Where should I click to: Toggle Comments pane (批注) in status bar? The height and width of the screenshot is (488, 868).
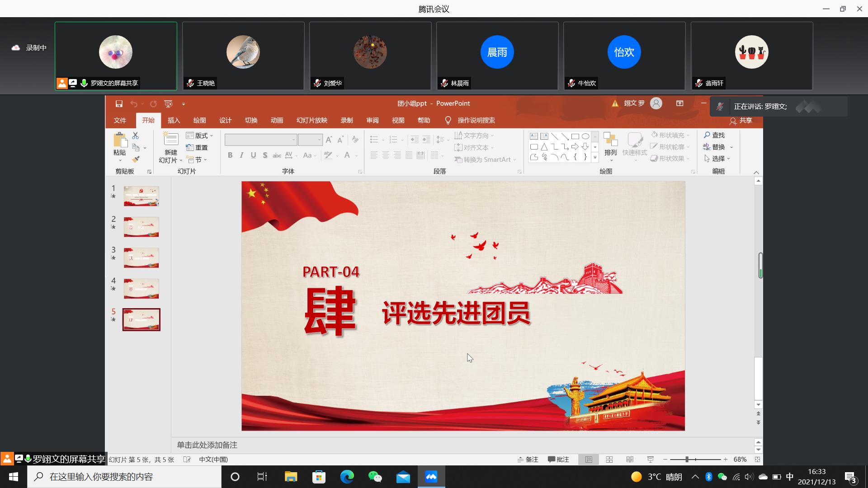[558, 460]
